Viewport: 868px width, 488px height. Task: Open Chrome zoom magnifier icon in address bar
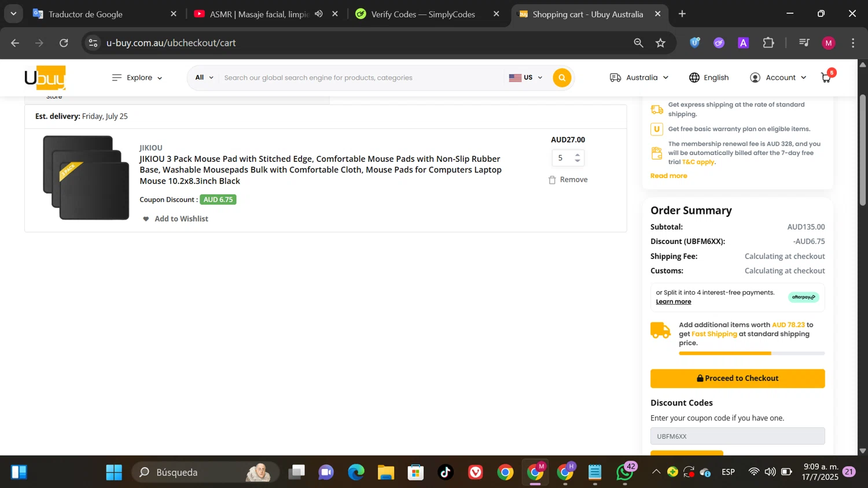tap(638, 43)
